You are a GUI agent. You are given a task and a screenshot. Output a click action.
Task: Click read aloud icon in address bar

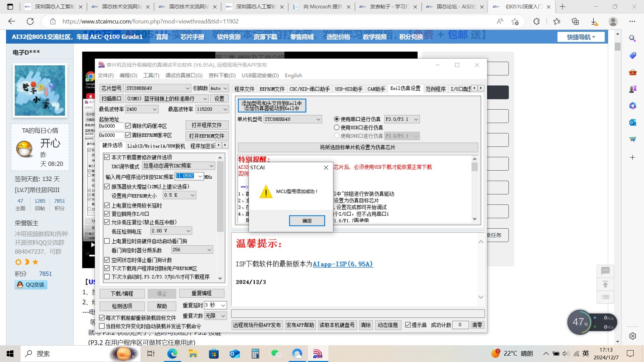pyautogui.click(x=500, y=21)
